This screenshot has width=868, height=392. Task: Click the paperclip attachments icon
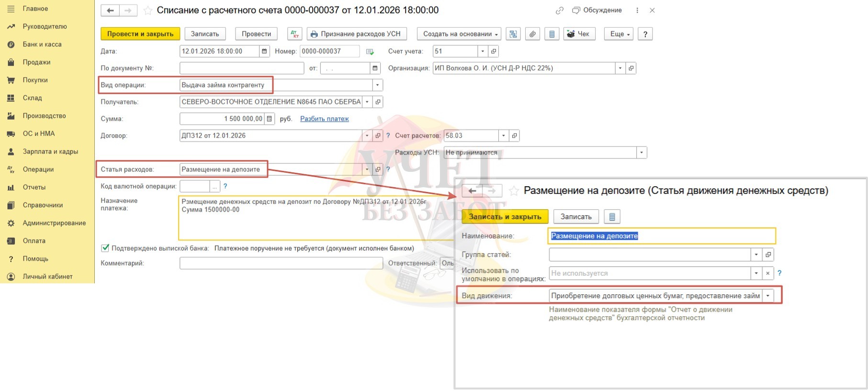[532, 34]
